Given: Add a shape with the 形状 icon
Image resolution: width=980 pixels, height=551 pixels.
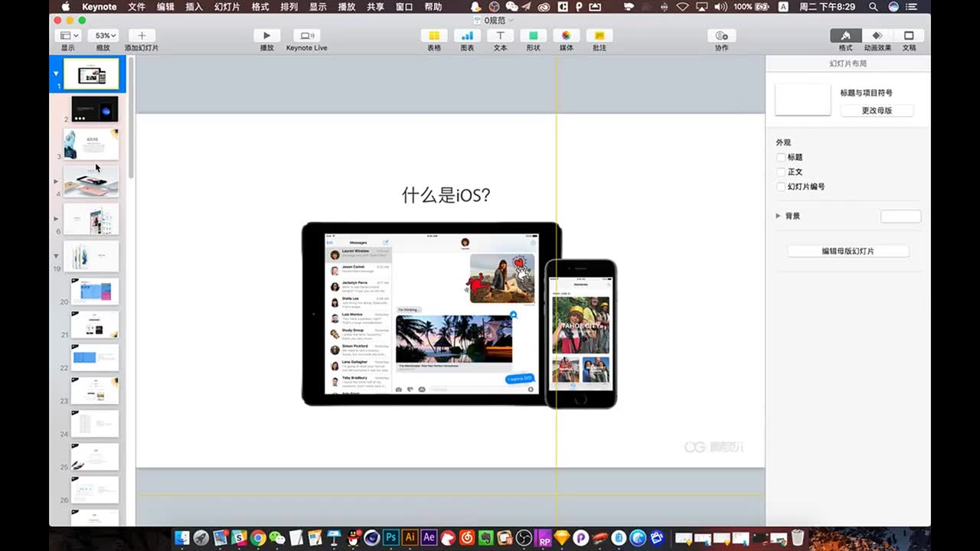Looking at the screenshot, I should tap(533, 35).
